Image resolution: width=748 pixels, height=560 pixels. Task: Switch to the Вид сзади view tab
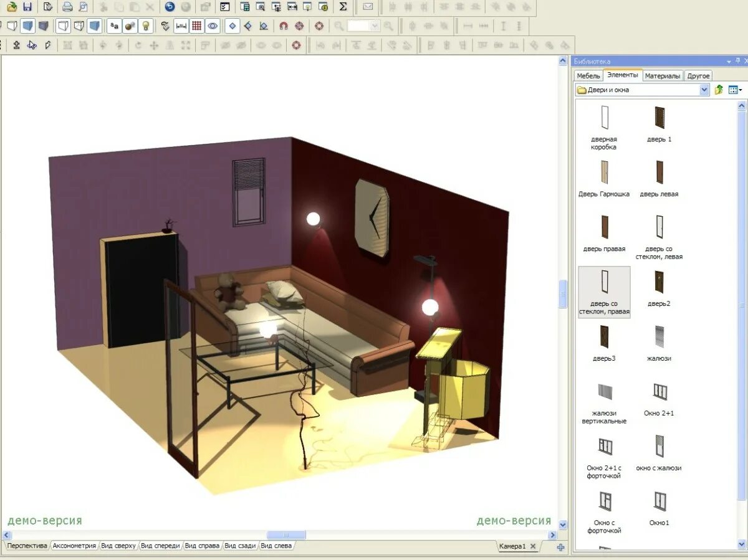click(x=240, y=546)
